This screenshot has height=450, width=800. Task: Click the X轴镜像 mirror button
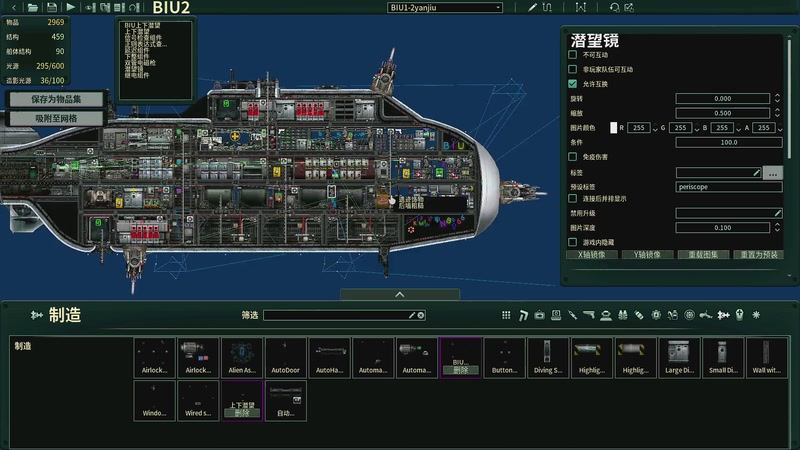[592, 255]
